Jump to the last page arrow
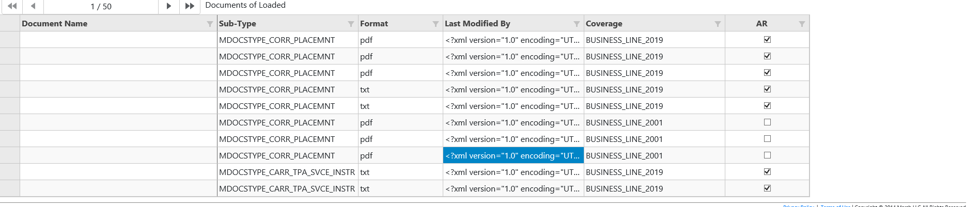 [190, 6]
